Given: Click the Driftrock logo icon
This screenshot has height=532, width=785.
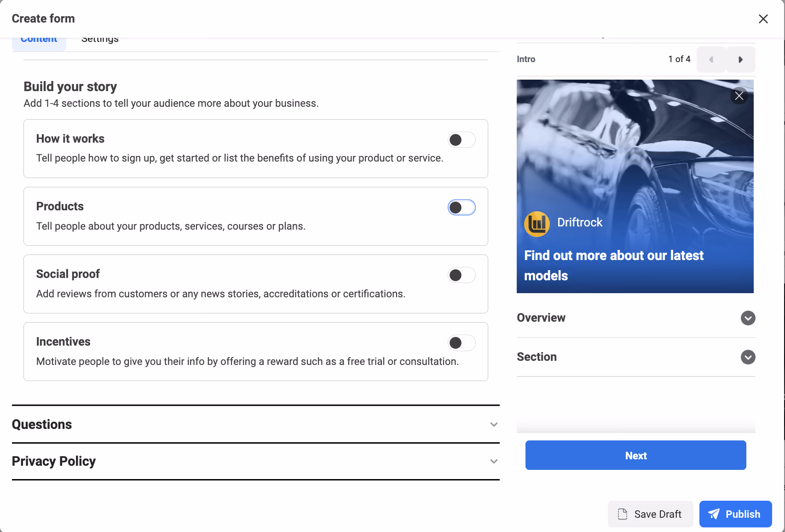Looking at the screenshot, I should [537, 224].
